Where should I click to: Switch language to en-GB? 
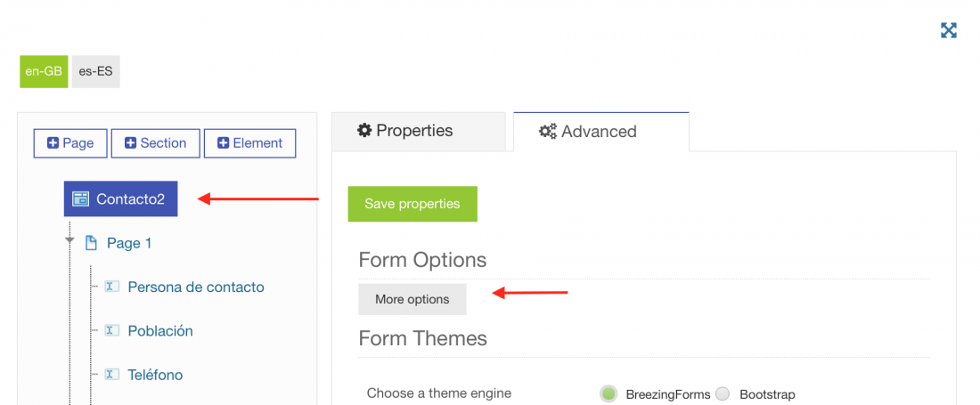44,71
